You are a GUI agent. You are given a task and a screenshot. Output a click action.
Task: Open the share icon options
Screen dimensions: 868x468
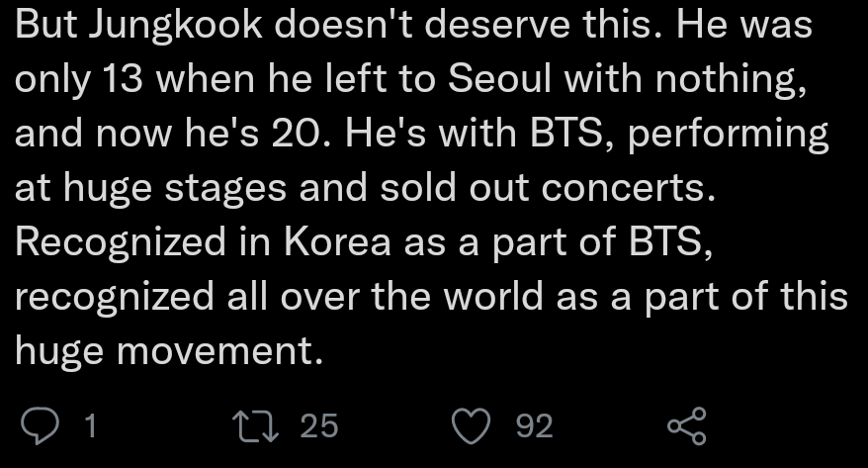[686, 426]
